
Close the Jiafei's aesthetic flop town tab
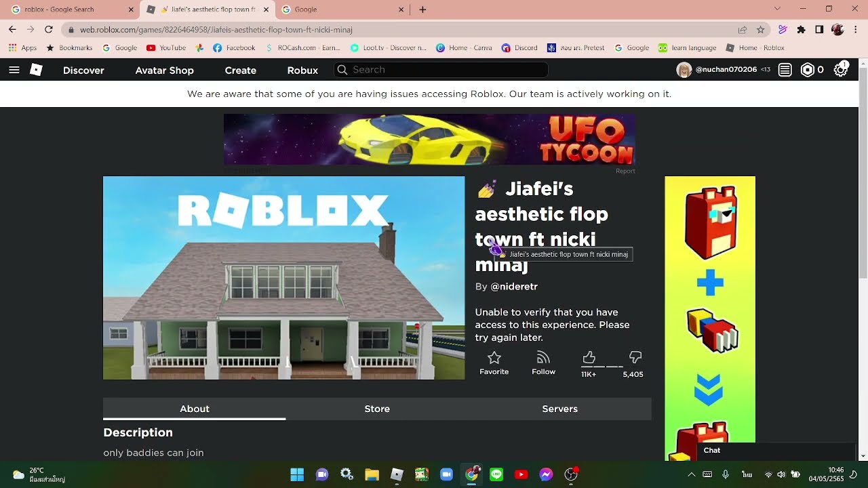[x=266, y=9]
